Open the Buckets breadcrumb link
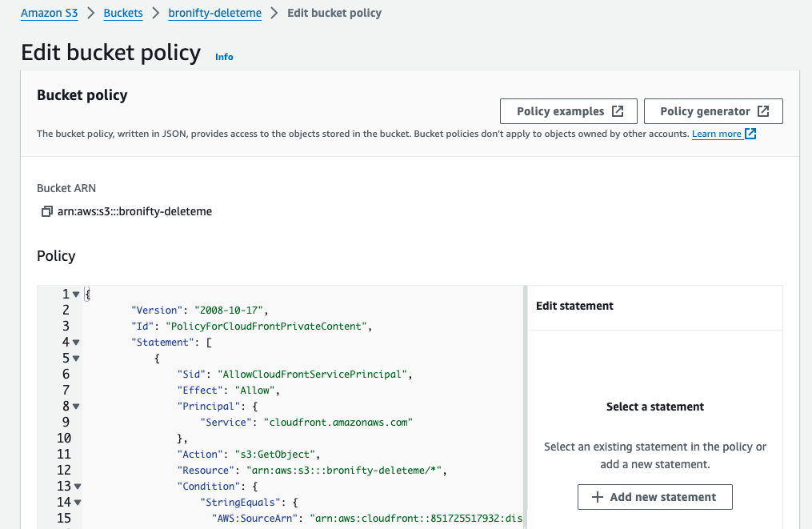Viewport: 812px width, 529px height. (x=122, y=13)
